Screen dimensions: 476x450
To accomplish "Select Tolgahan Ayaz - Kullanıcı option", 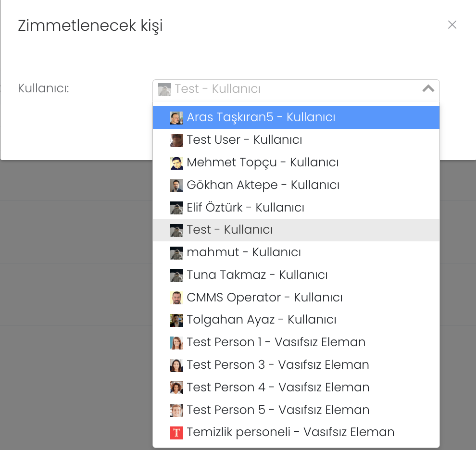I will pos(262,320).
